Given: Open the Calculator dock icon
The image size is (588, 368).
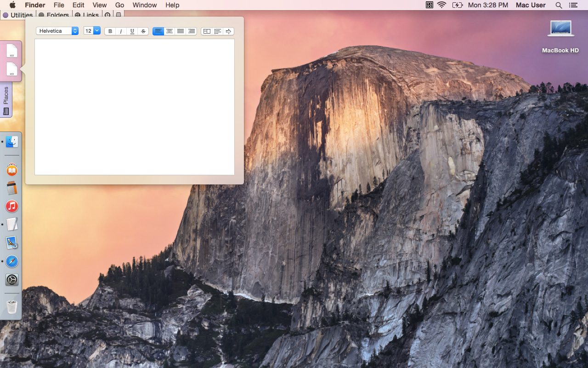Looking at the screenshot, I should [12, 188].
